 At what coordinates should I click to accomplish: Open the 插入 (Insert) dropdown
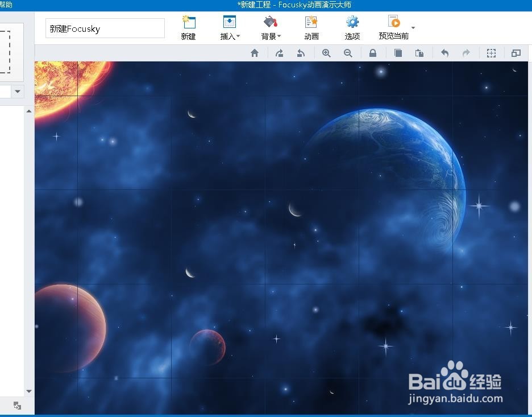point(230,28)
